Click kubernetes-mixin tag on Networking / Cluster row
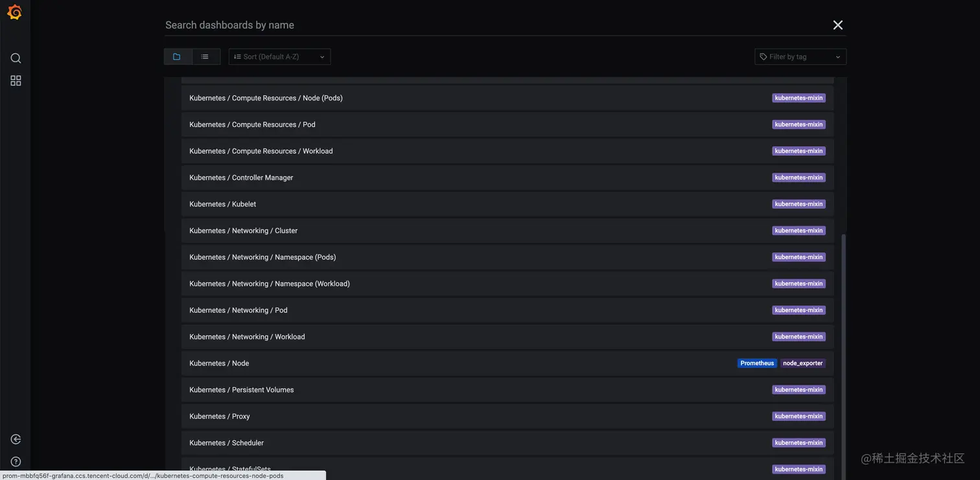980x480 pixels. coord(799,231)
